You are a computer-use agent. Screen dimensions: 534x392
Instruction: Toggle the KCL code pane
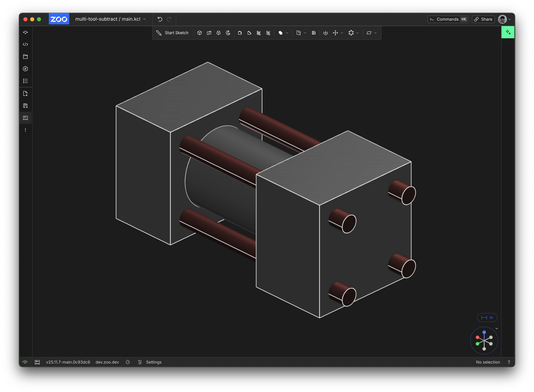(x=25, y=44)
